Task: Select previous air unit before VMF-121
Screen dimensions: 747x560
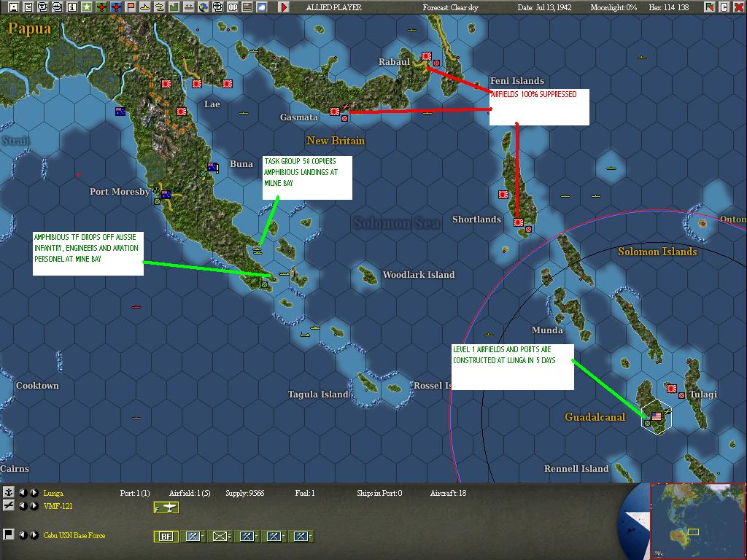Action: coord(23,506)
